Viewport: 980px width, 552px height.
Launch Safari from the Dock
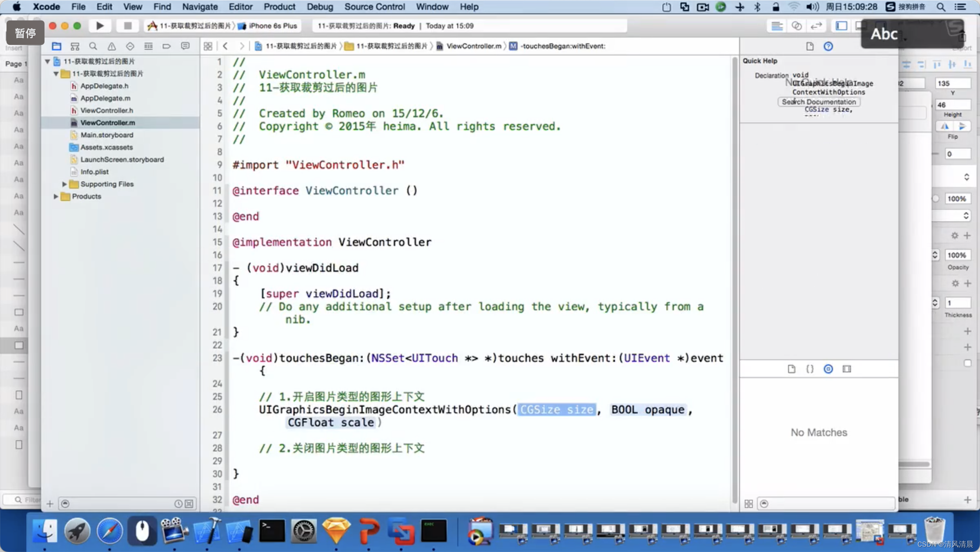109,531
